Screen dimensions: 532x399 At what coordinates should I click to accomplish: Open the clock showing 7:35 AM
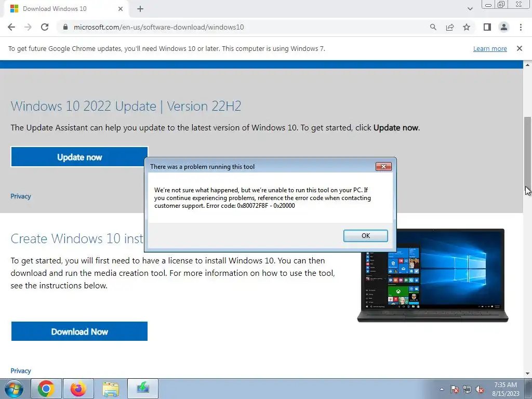[506, 389]
